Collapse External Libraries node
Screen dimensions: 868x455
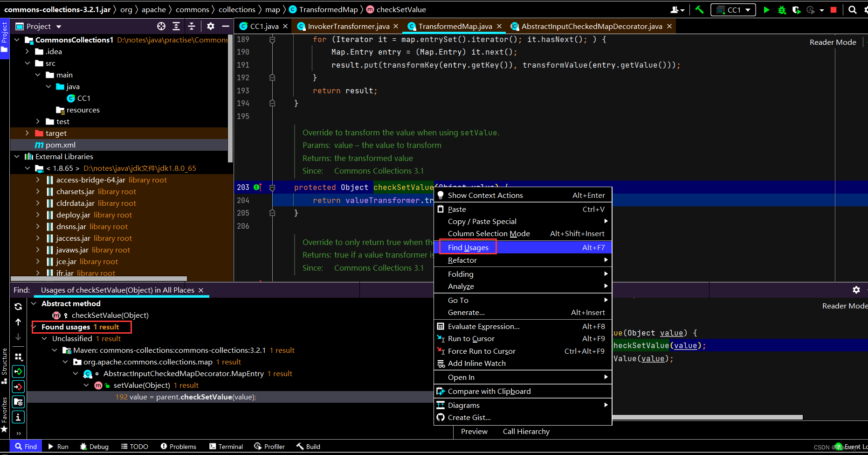click(x=17, y=156)
